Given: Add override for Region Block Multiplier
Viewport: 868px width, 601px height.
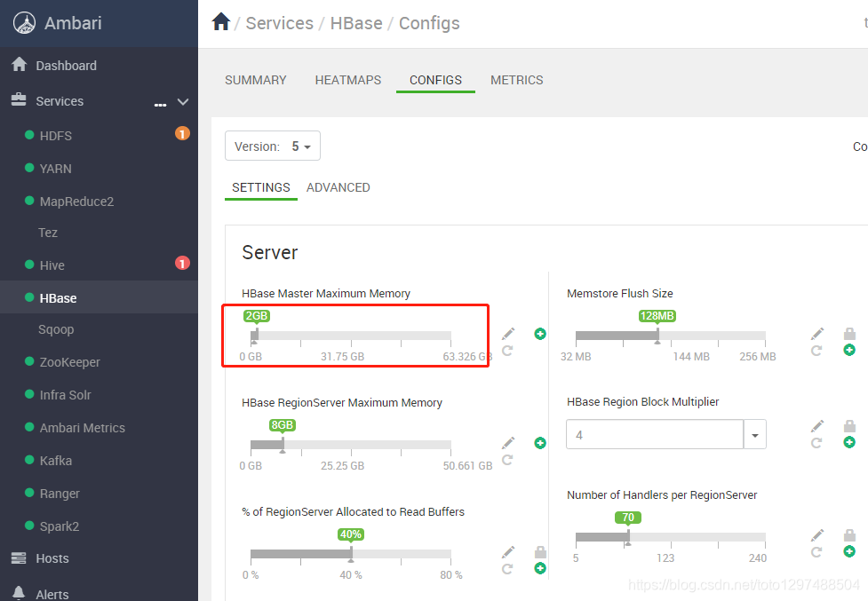Looking at the screenshot, I should pos(849,442).
